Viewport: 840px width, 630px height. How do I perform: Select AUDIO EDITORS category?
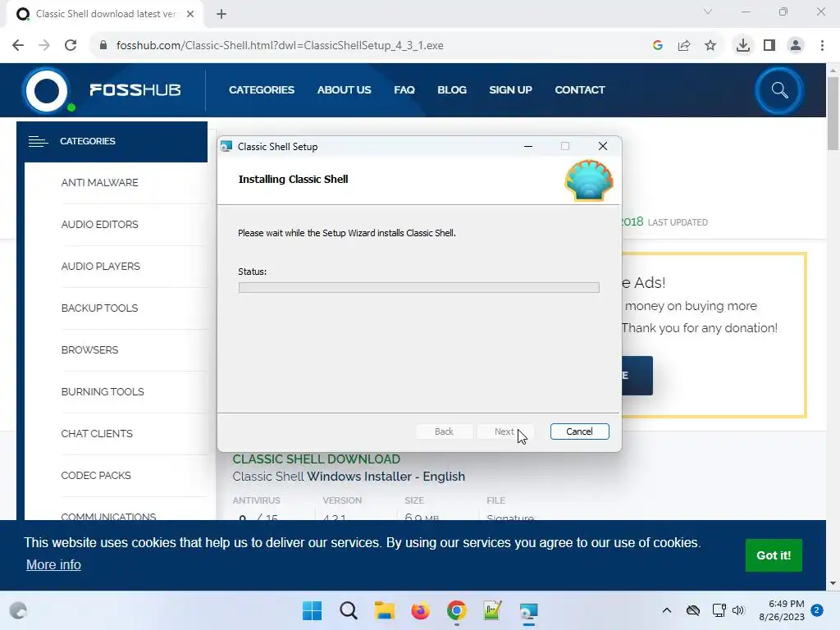99,225
